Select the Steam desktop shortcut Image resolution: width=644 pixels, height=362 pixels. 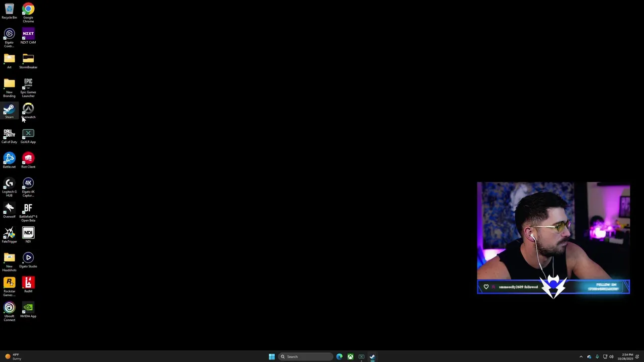[x=9, y=111]
